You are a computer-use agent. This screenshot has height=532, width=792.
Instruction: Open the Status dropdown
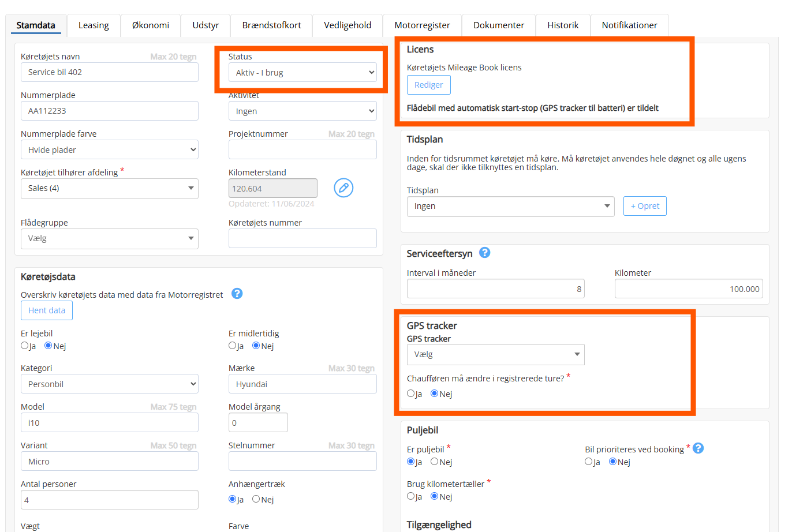tap(302, 73)
